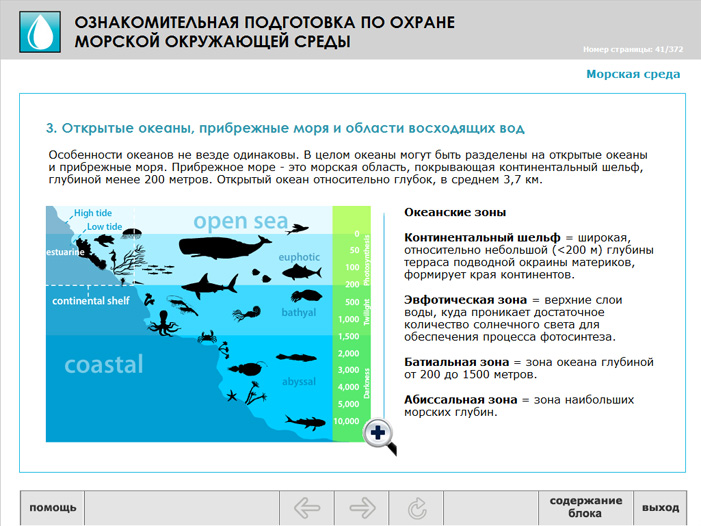701x526 pixels.
Task: Click the intro paragraph starting 'Особенности океанов'
Action: (x=348, y=167)
